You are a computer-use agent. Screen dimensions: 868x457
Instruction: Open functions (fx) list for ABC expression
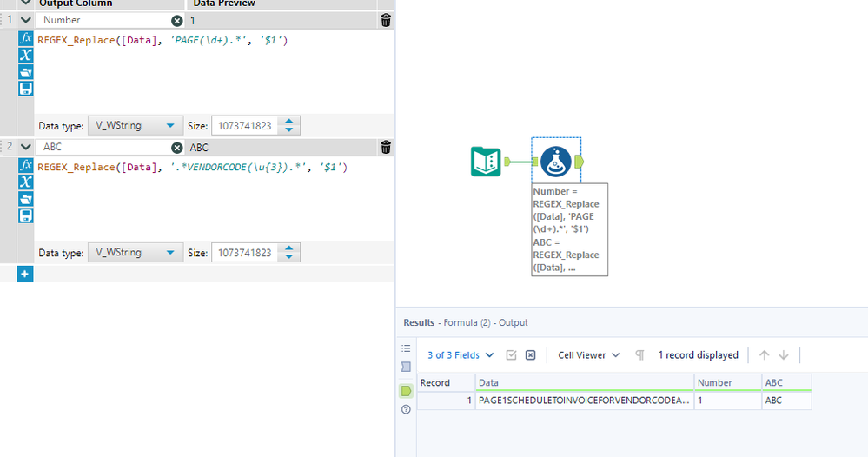[26, 165]
